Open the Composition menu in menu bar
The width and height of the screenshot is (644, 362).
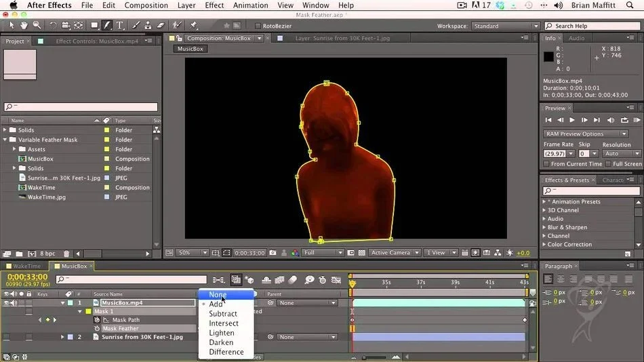(146, 5)
